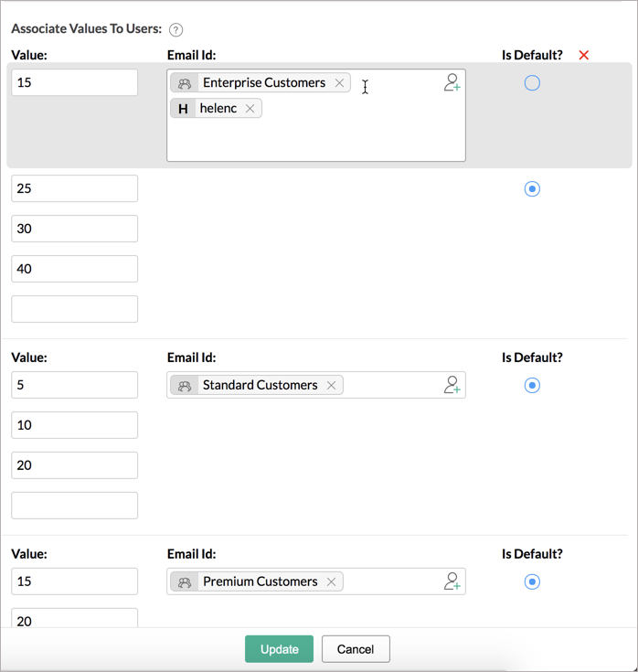Open add-user icon in Standard Customers field
638x672 pixels.
coord(452,385)
